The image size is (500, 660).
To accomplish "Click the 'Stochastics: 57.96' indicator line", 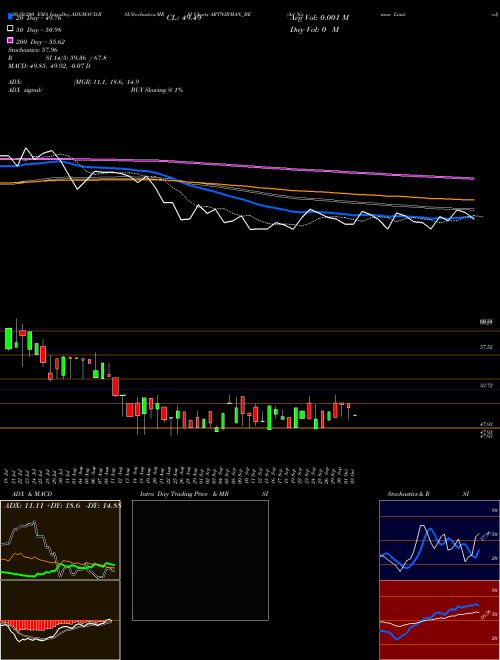I will click(33, 50).
